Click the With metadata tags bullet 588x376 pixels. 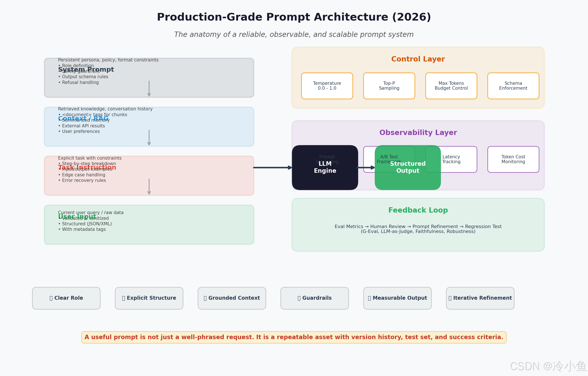click(x=82, y=229)
